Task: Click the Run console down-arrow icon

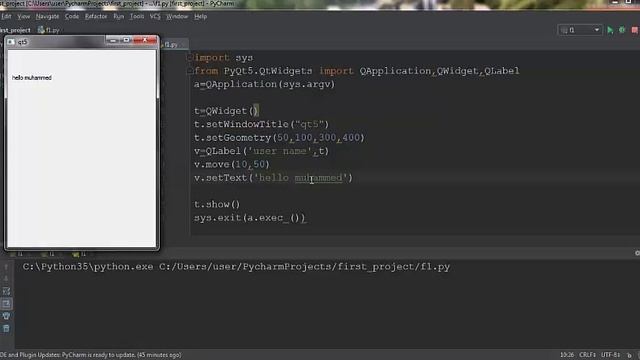Action: click(x=6, y=279)
